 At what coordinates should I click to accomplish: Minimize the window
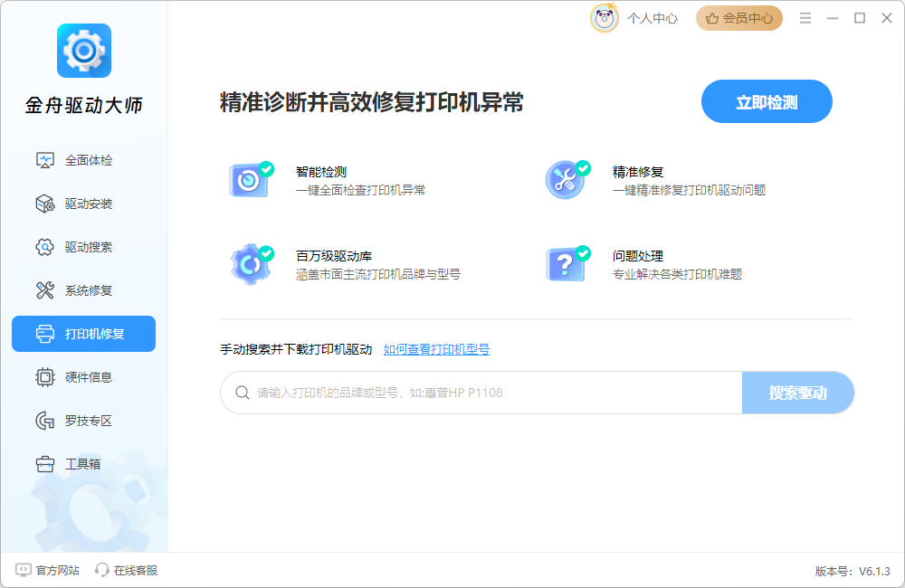click(x=833, y=18)
